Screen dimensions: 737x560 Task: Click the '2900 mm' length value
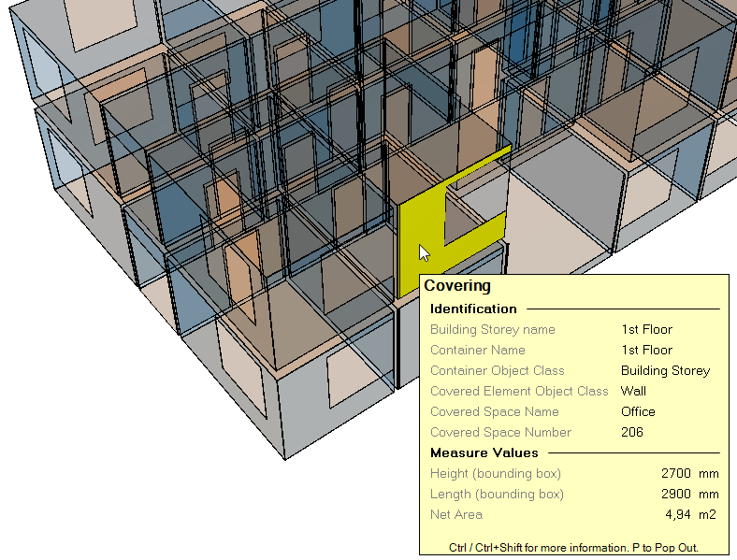690,494
